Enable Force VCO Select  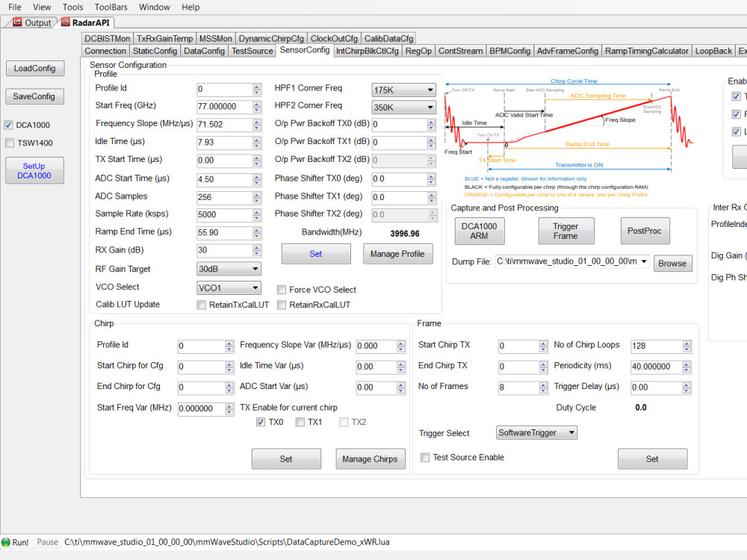coord(281,290)
